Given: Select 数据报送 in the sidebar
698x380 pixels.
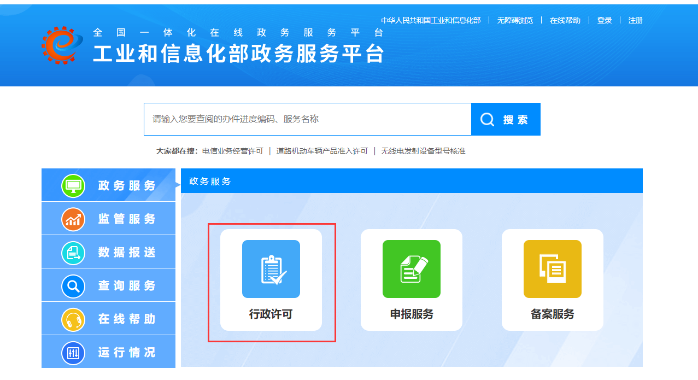Looking at the screenshot, I should pos(109,252).
